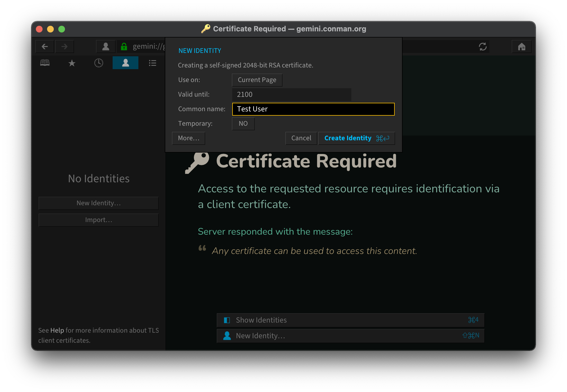
Task: Select the Identities sidebar tab (person icon)
Action: pyautogui.click(x=126, y=63)
